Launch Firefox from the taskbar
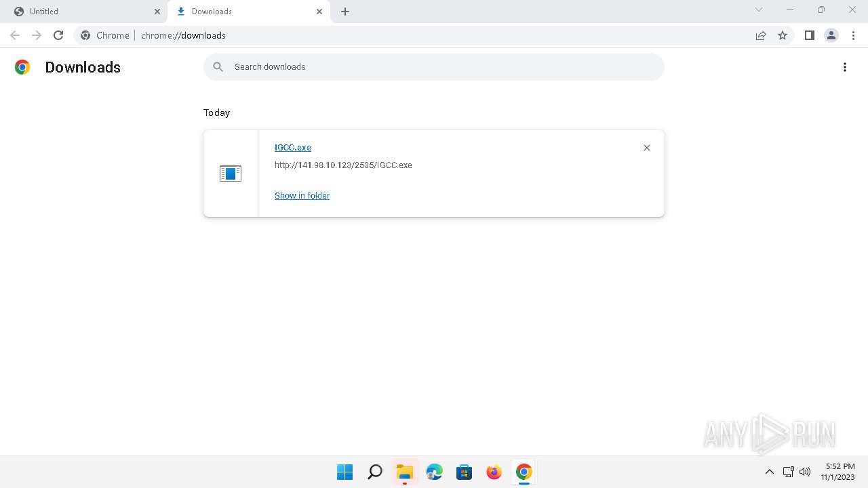 [494, 472]
